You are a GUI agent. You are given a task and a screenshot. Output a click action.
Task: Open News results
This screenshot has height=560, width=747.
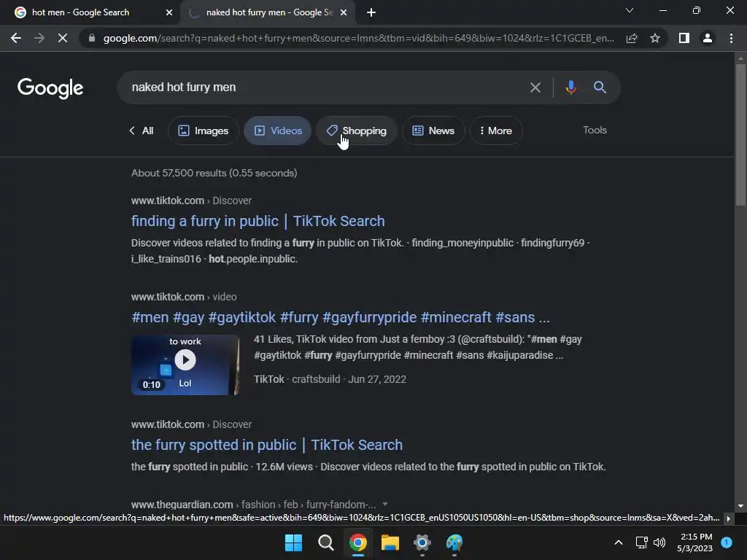click(433, 131)
